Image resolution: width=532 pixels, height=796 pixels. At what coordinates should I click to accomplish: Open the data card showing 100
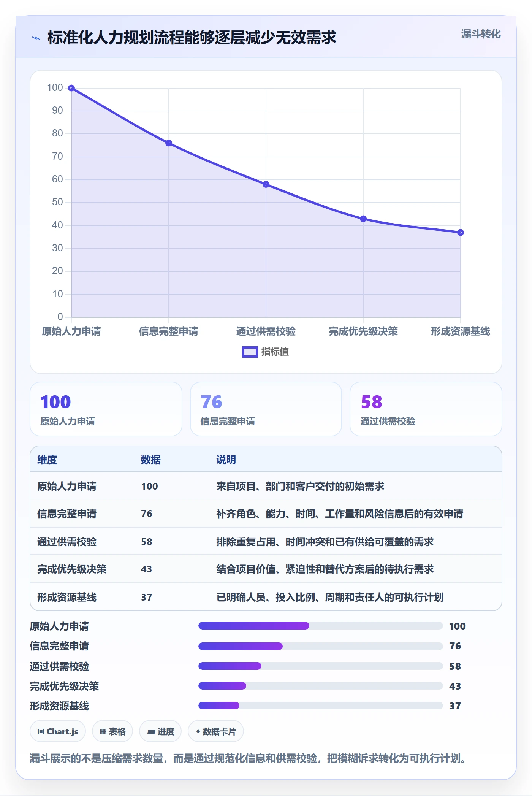(106, 409)
